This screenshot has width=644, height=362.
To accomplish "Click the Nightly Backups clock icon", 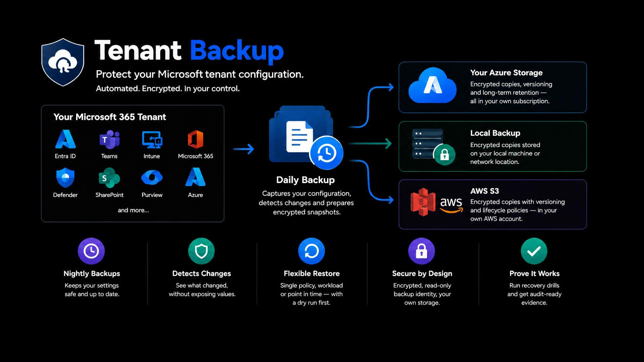I will click(x=91, y=251).
